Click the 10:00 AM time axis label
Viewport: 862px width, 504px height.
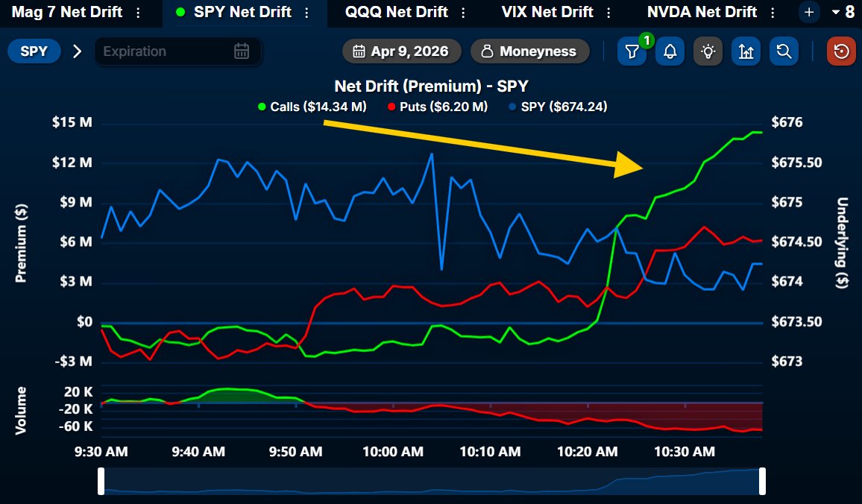[x=393, y=452]
